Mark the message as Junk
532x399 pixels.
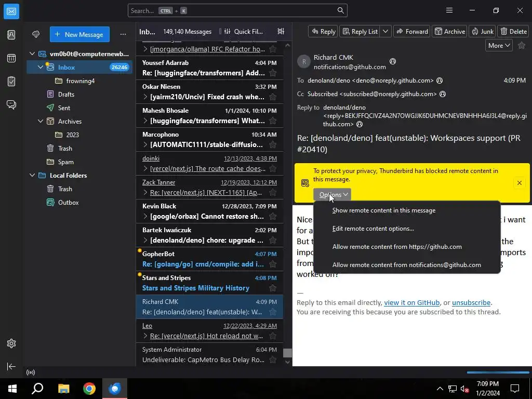click(x=482, y=32)
